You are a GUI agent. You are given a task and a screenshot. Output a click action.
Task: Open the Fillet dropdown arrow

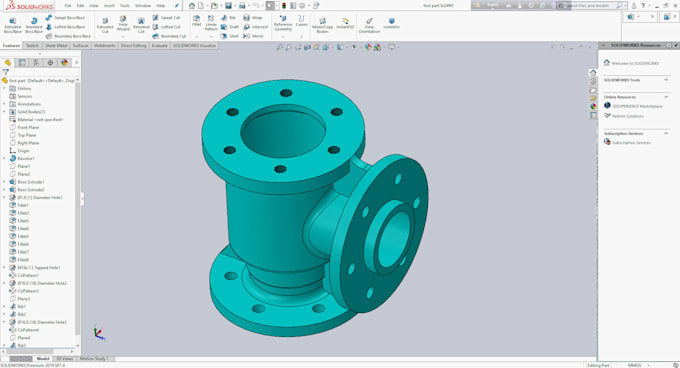coord(196,37)
